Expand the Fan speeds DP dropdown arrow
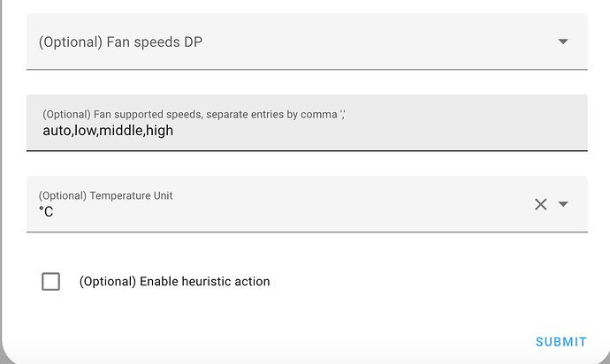 coord(563,42)
